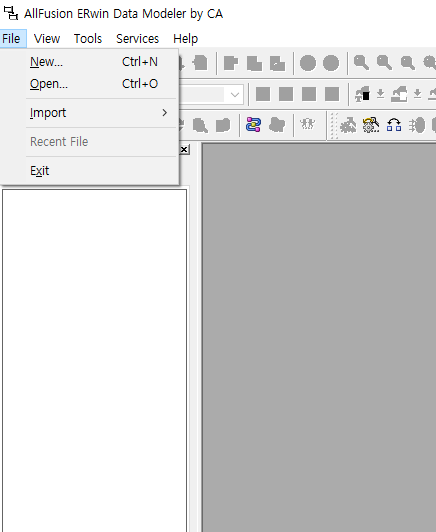Expand the Import submenu arrow

coord(165,113)
